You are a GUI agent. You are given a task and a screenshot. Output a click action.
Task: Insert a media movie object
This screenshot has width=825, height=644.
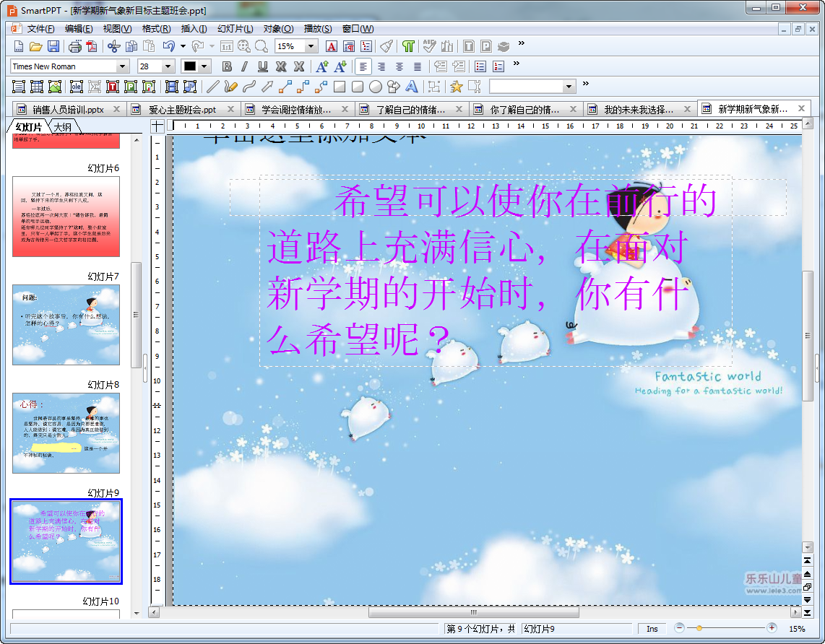click(x=171, y=86)
